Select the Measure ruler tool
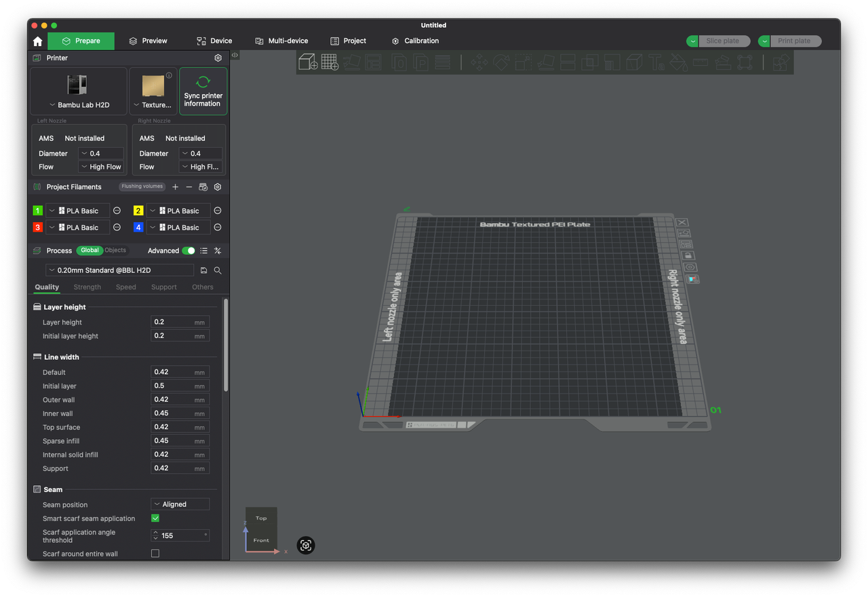 (x=701, y=62)
